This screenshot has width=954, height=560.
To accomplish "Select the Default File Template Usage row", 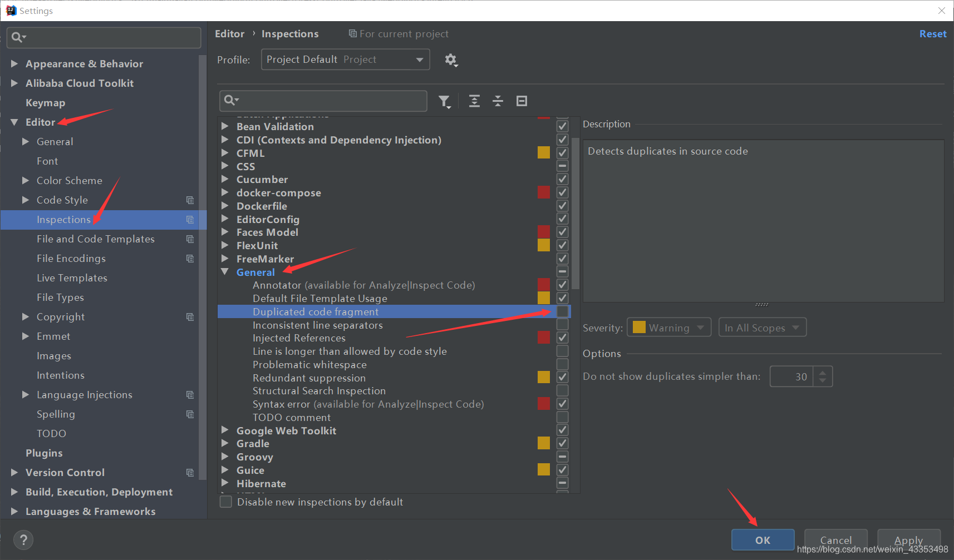I will (x=394, y=298).
